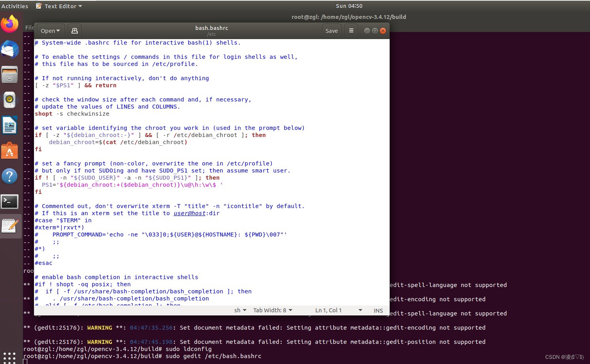
Task: Click '# System-wide .bashrc file' first line
Action: click(138, 43)
